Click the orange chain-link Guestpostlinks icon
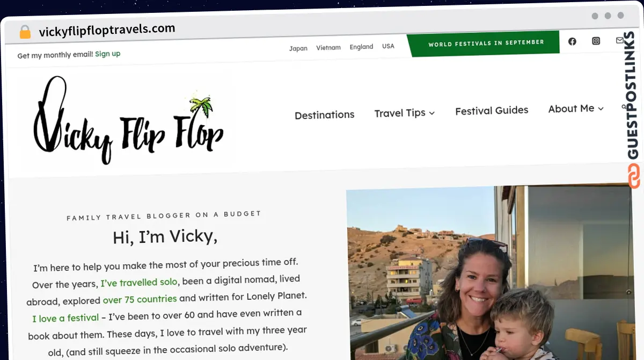Viewport: 644px width, 360px height. click(634, 176)
